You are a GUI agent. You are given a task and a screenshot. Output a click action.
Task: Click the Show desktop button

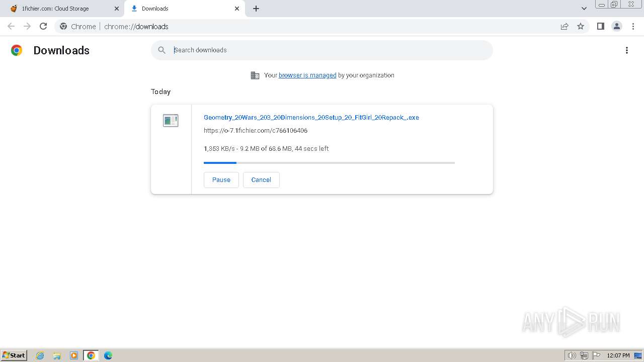pyautogui.click(x=638, y=355)
